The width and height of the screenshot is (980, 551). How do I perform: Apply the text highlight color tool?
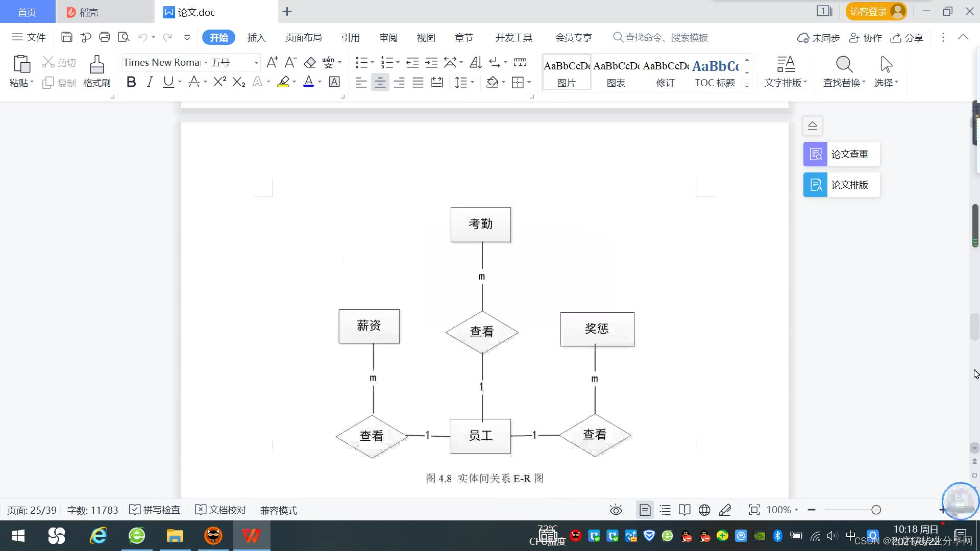(283, 82)
